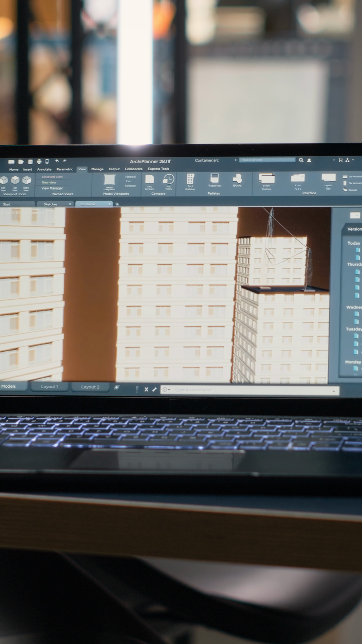Open Tool Palettes from the ribbon
362x644 pixels.
190,181
